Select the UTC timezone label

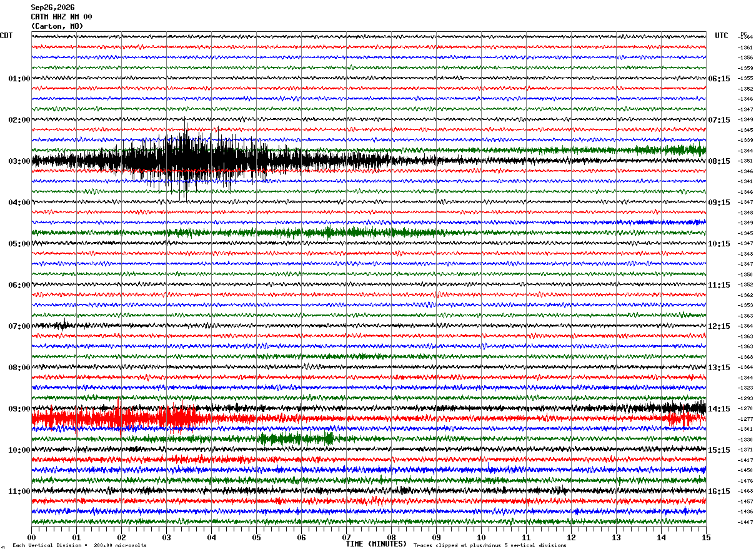point(722,36)
